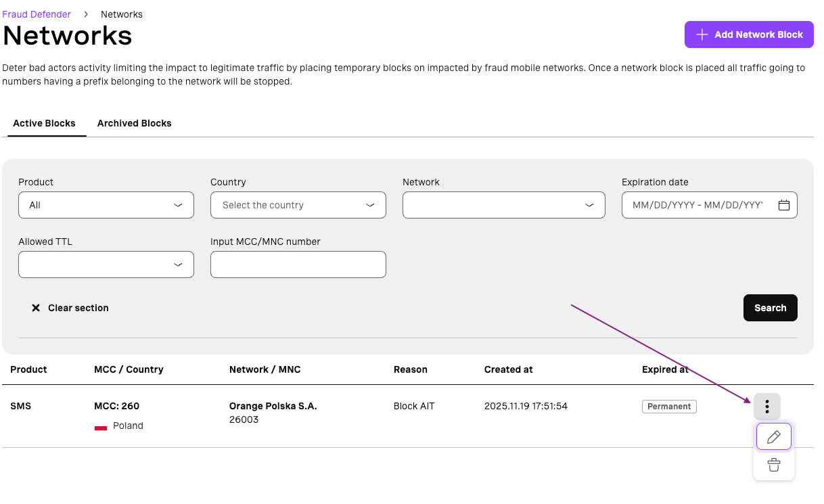Click the plus icon on Add Network Block
Screen dimensions: 824x504
coord(700,35)
